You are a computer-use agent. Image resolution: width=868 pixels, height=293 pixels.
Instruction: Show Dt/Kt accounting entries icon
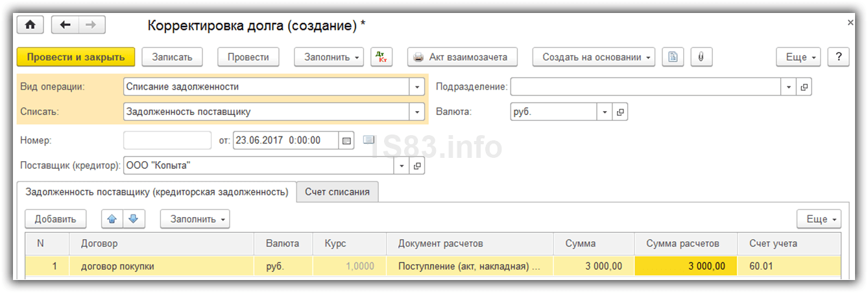[381, 57]
